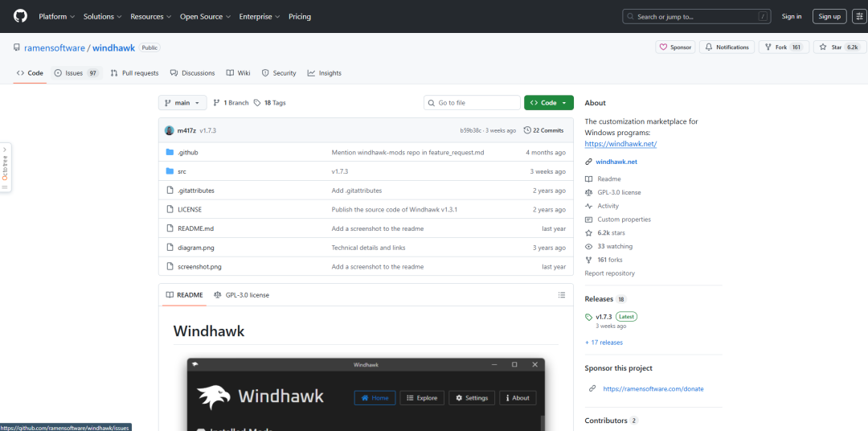
Task: Click the m417z author avatar
Action: (x=169, y=130)
